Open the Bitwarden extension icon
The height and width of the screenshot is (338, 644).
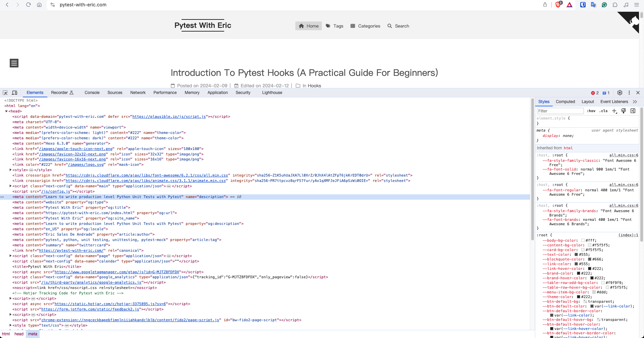583,5
